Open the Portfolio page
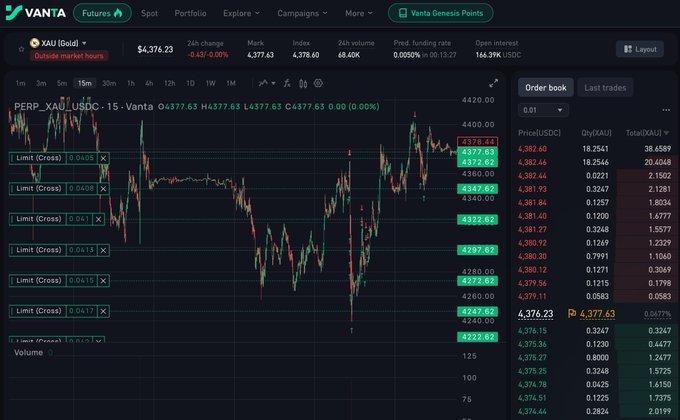The width and height of the screenshot is (680, 420). point(190,13)
